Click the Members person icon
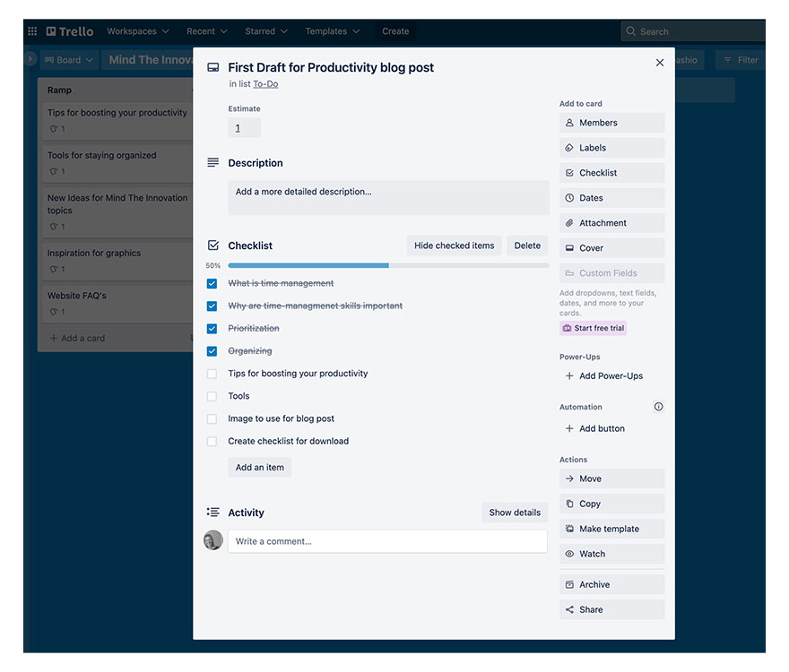Screen dimensions: 789x672 569,123
